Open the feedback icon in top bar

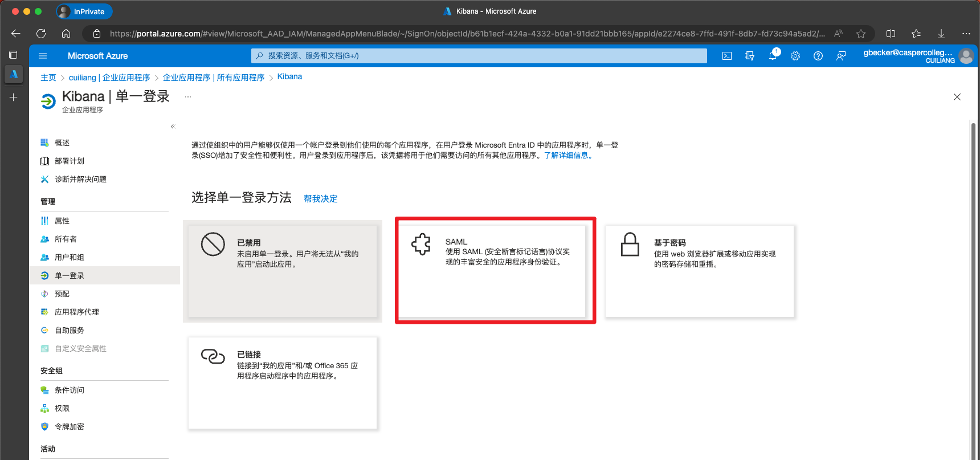(x=841, y=56)
